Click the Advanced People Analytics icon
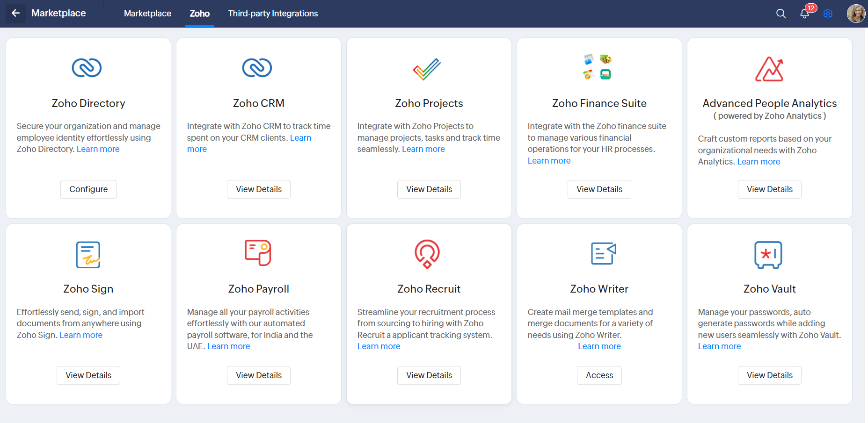Screen dimensions: 868x423 [770, 69]
